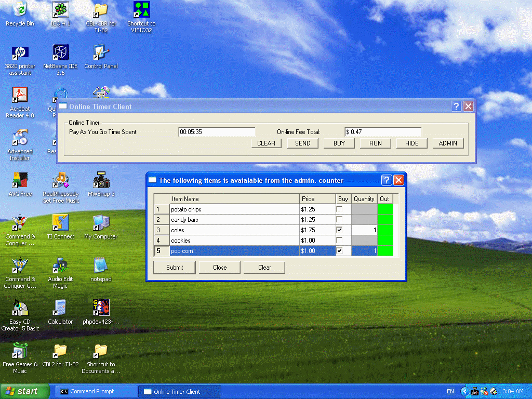Viewport: 532px width, 399px height.
Task: Click the green Out cell for colas
Action: pos(385,230)
